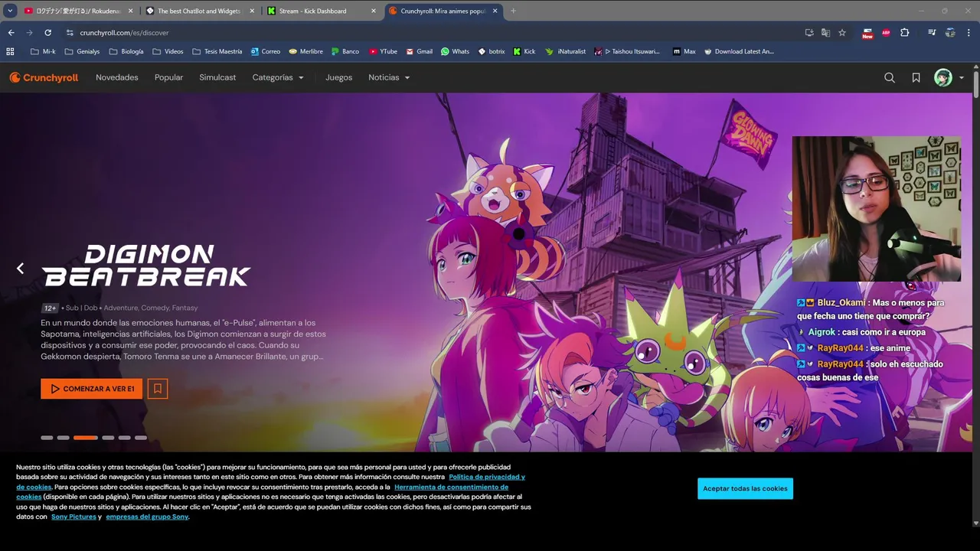Open the Kick bookmark
This screenshot has width=980, height=551.
524,51
